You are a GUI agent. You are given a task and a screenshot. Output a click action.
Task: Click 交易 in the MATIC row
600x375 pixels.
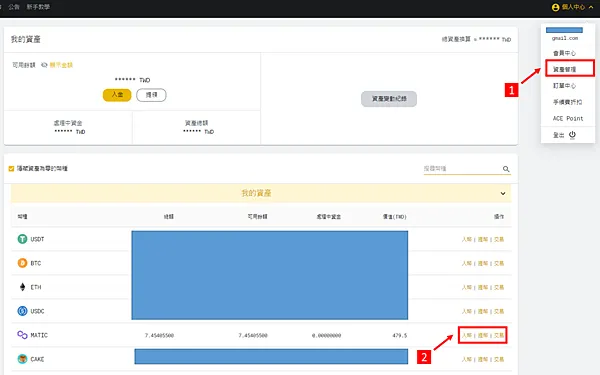(x=499, y=335)
